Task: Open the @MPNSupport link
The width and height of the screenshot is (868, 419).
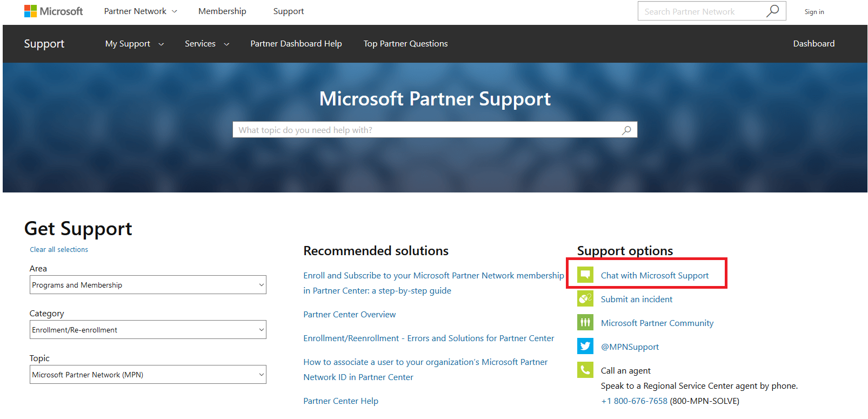Action: pos(630,347)
